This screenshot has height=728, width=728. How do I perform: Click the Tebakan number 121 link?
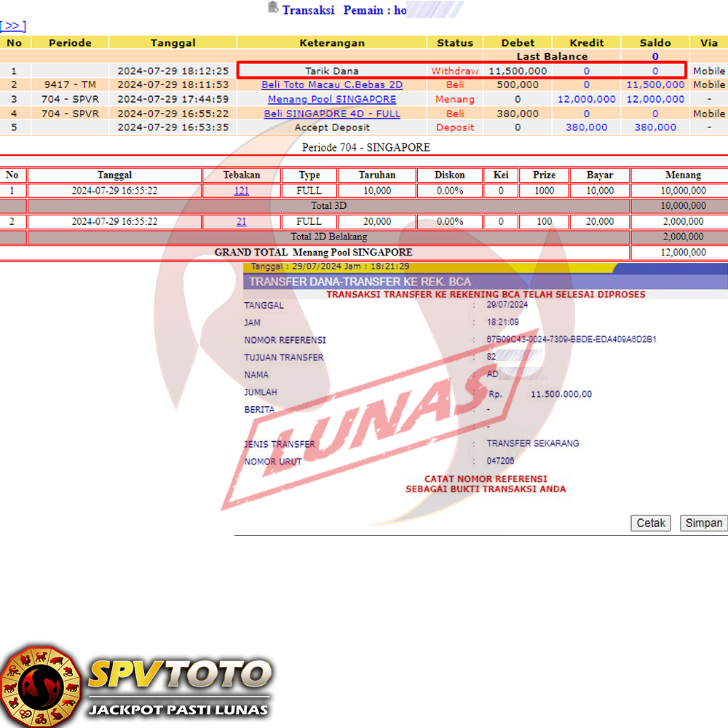[241, 191]
